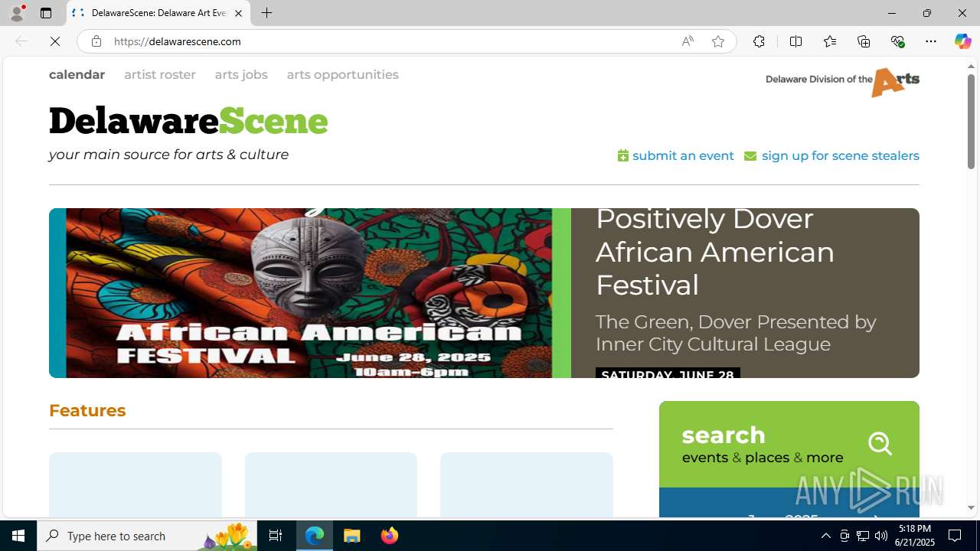
Task: Open Settings and more ellipsis
Action: pos(931,41)
